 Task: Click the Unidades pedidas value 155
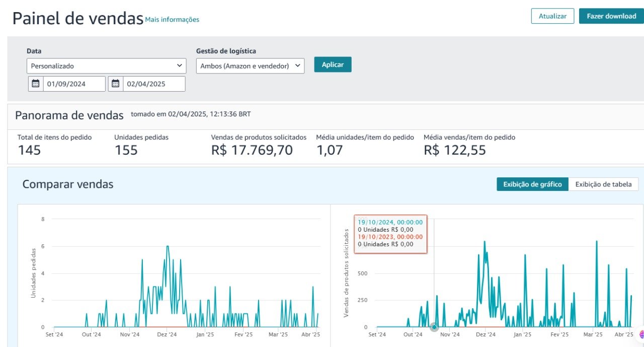(126, 150)
